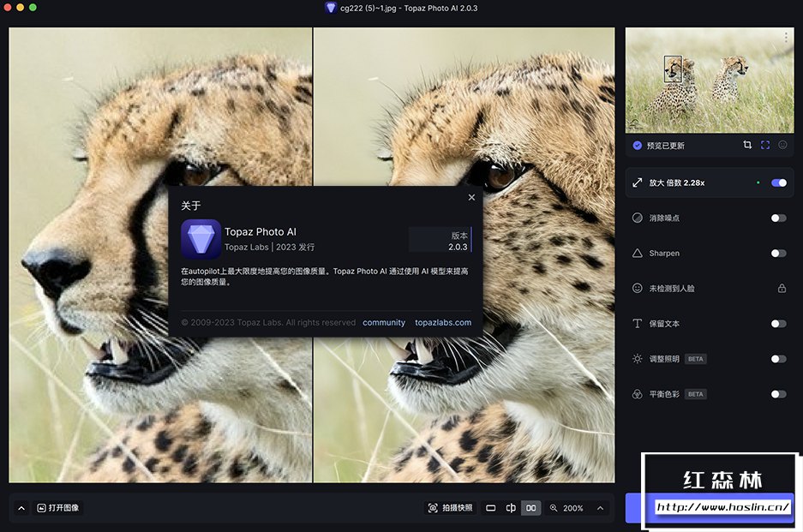Click the 打开图像 open image button
Image resolution: width=803 pixels, height=532 pixels.
(58, 508)
